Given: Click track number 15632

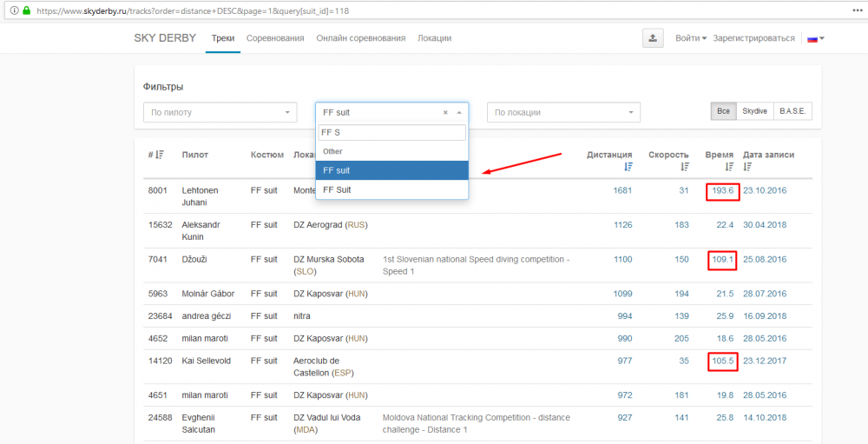Looking at the screenshot, I should 161,224.
